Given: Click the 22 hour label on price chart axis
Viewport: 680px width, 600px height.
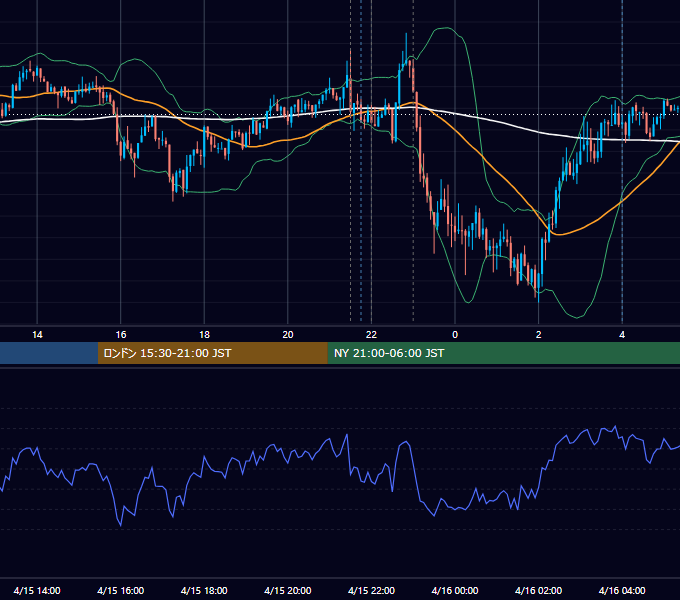Looking at the screenshot, I should point(371,335).
